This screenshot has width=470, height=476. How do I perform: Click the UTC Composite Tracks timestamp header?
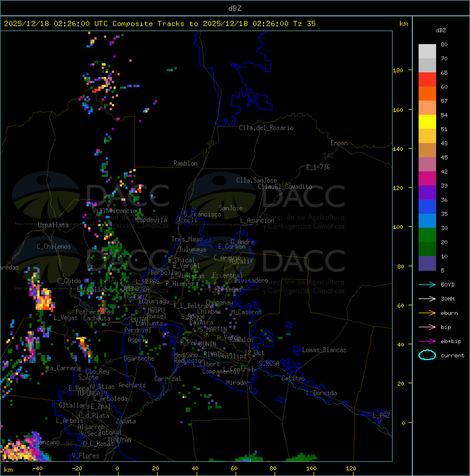click(160, 24)
